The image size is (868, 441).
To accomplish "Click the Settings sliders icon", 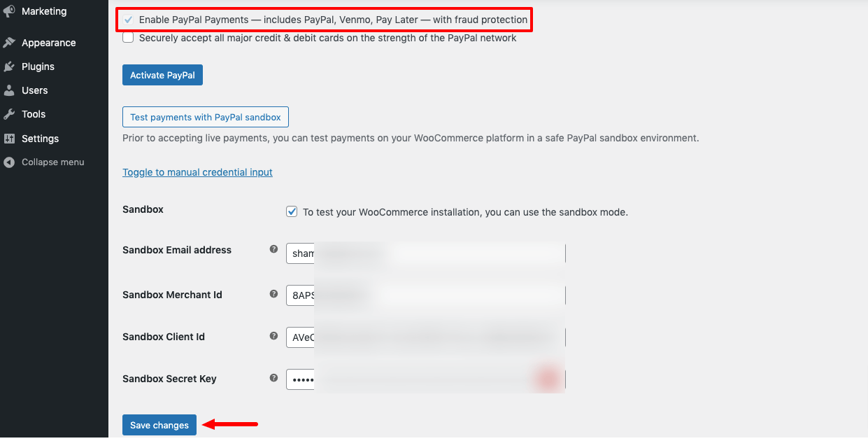I will click(9, 139).
